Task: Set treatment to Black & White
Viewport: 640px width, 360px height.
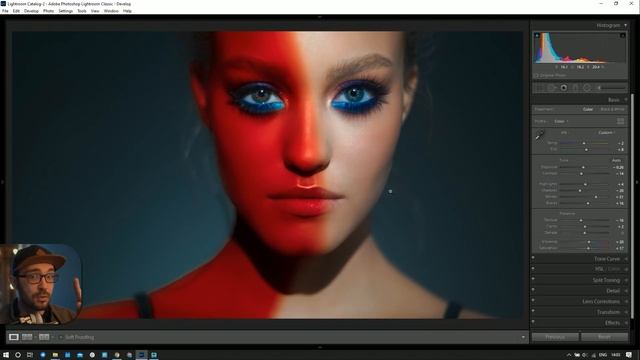Action: (x=613, y=109)
